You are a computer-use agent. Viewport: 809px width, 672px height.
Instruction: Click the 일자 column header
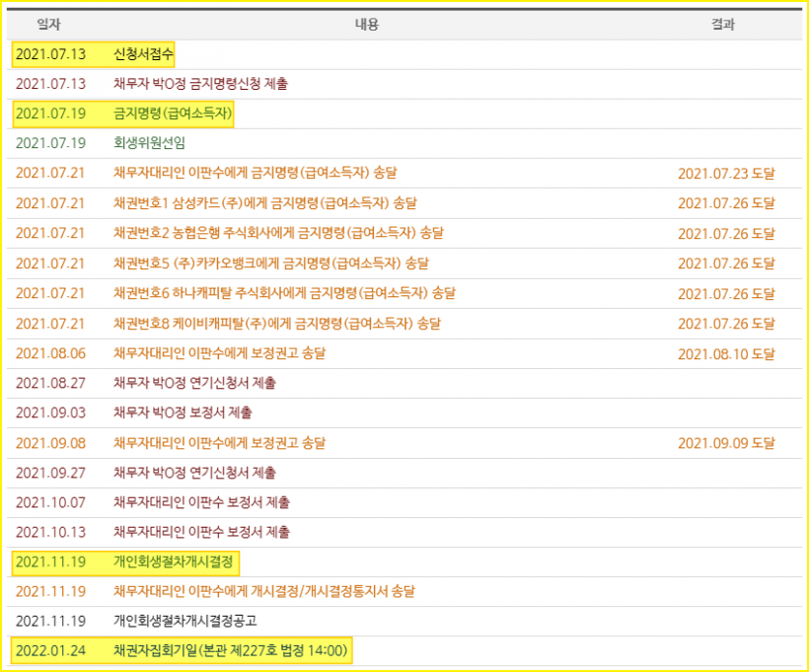pyautogui.click(x=49, y=25)
